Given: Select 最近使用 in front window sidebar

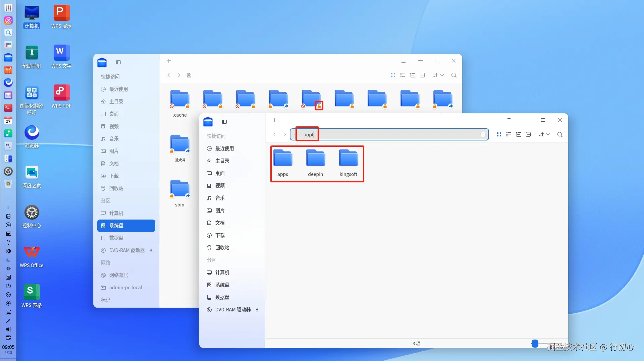Looking at the screenshot, I should (x=233, y=148).
